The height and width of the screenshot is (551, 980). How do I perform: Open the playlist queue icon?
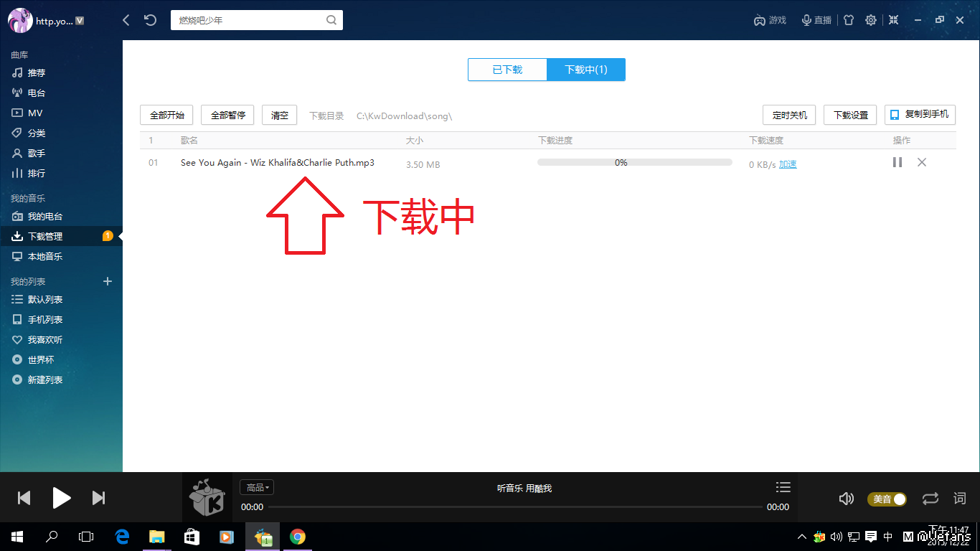[x=783, y=487]
